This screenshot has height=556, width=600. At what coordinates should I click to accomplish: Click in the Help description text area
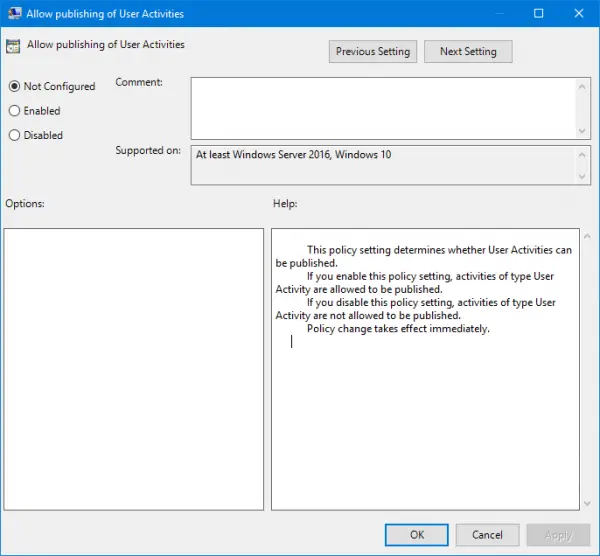point(425,369)
